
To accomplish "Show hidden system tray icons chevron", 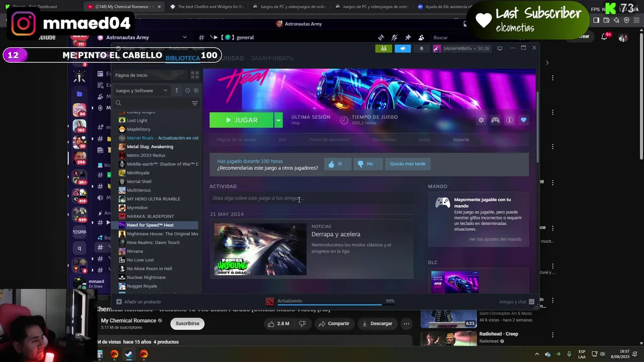I will tap(536, 354).
